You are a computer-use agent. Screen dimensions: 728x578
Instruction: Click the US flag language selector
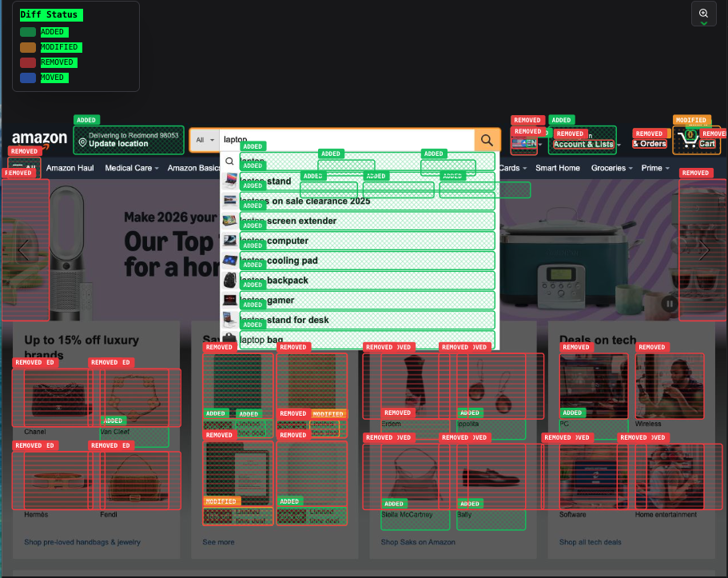[524, 144]
